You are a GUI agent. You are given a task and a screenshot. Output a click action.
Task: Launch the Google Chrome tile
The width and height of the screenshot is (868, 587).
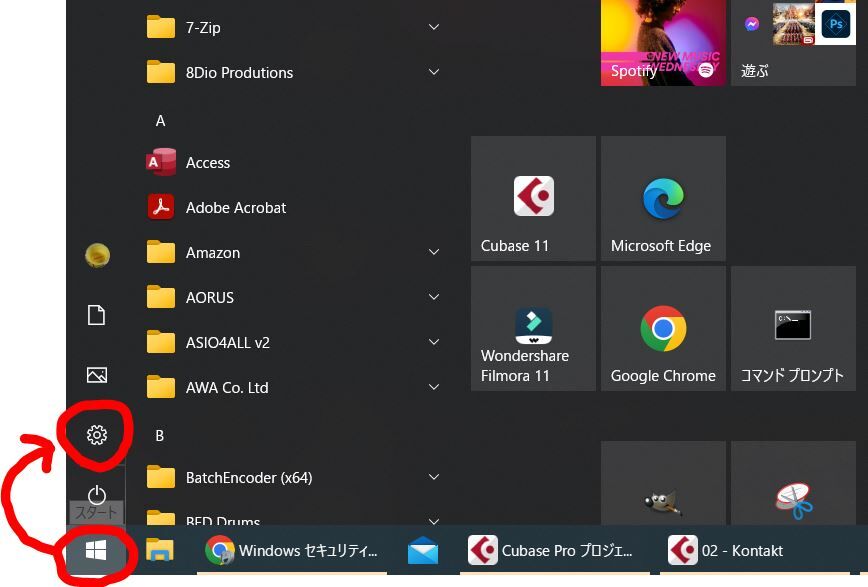click(663, 328)
